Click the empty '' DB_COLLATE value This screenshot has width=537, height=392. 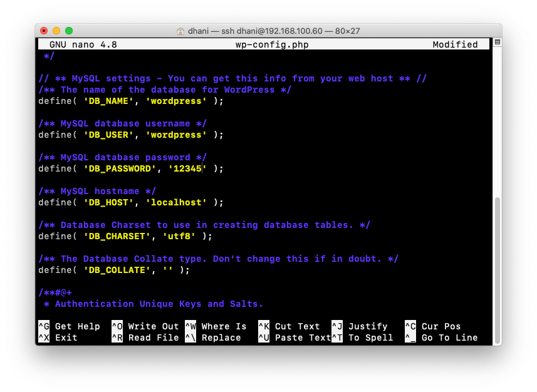[168, 270]
